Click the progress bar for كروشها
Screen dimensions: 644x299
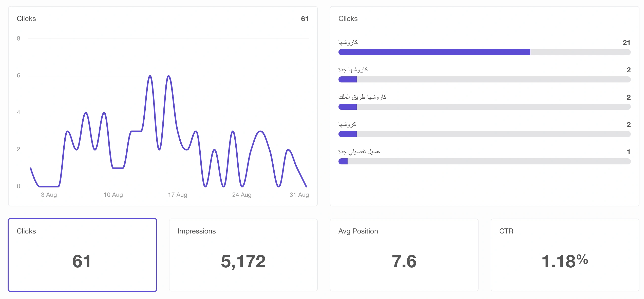(484, 134)
